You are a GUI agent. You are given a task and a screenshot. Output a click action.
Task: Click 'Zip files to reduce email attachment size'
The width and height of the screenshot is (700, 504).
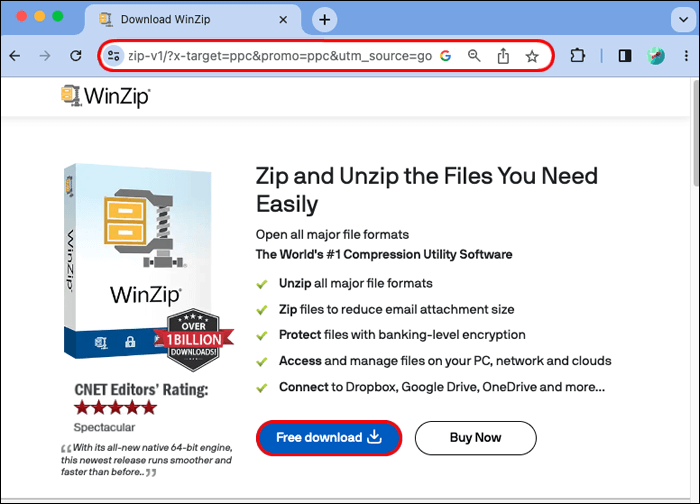click(x=396, y=309)
